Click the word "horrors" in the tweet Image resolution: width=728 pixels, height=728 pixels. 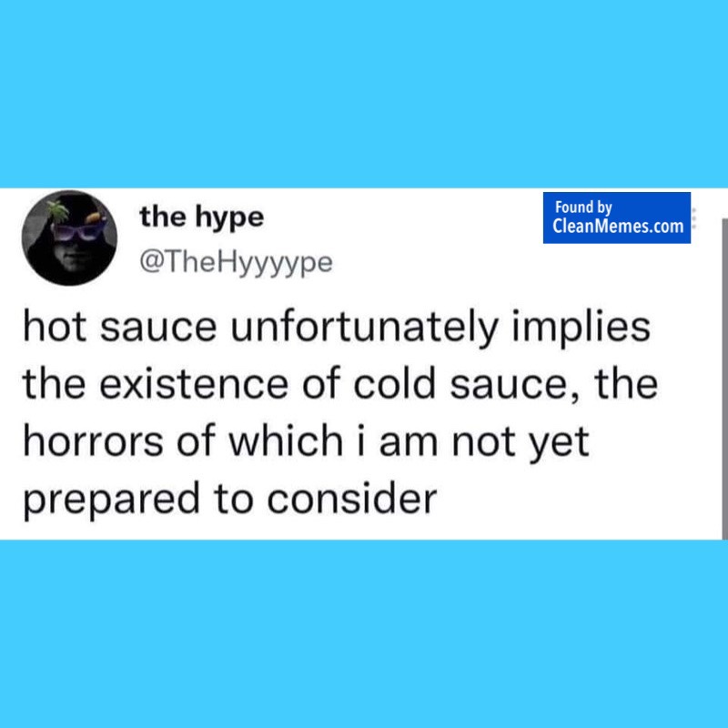[x=93, y=441]
